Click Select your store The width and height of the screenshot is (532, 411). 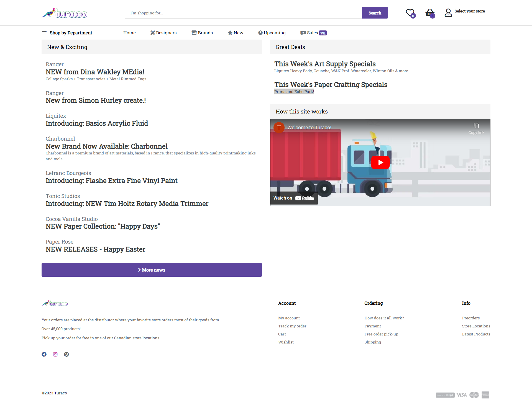click(470, 11)
